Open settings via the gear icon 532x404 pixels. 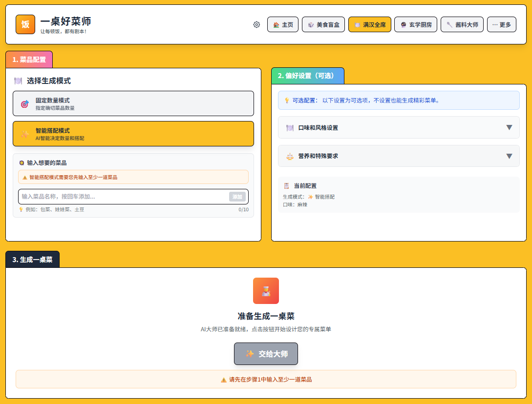pos(256,25)
